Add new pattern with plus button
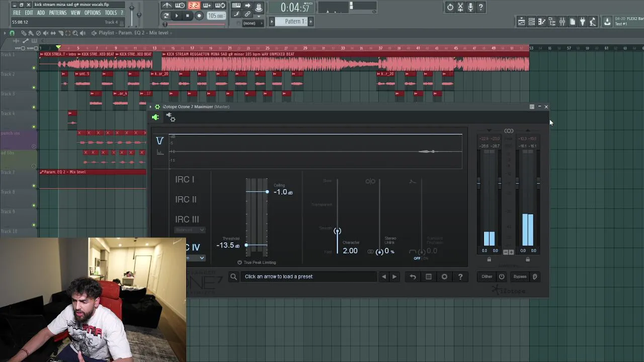The image size is (644, 362). pyautogui.click(x=310, y=21)
